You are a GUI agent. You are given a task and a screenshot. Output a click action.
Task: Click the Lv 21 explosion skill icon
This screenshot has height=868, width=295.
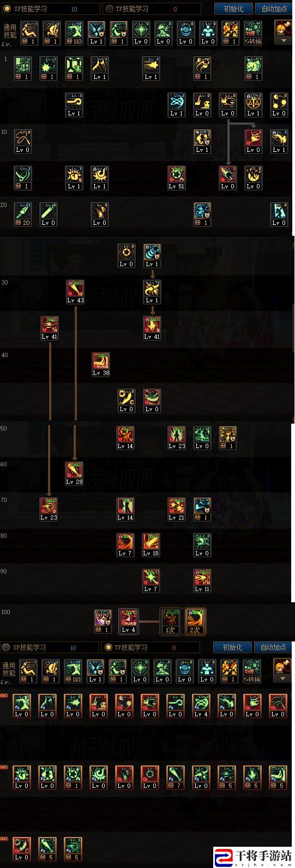pyautogui.click(x=176, y=509)
